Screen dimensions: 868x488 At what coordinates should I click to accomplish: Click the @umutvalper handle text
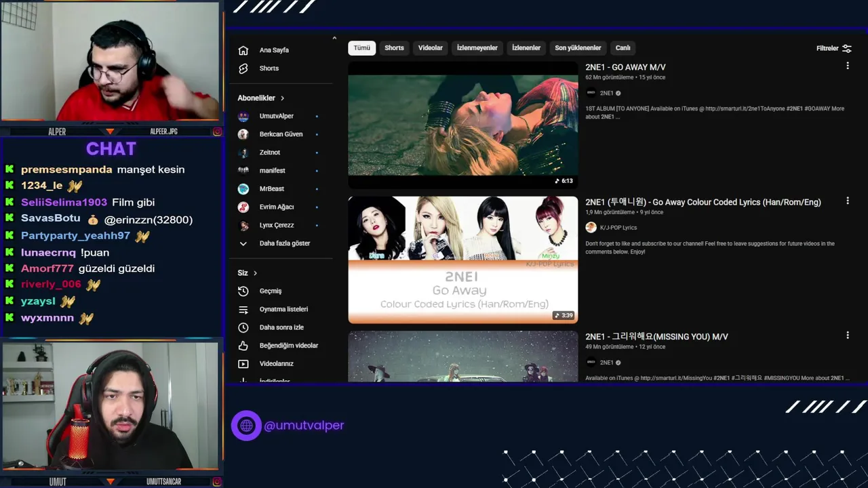pos(304,426)
